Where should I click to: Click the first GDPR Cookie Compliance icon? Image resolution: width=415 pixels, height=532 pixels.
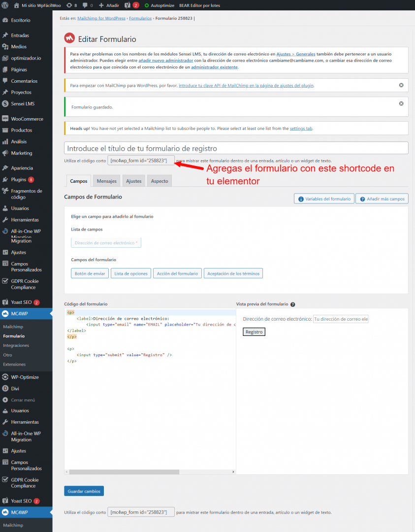click(5, 281)
